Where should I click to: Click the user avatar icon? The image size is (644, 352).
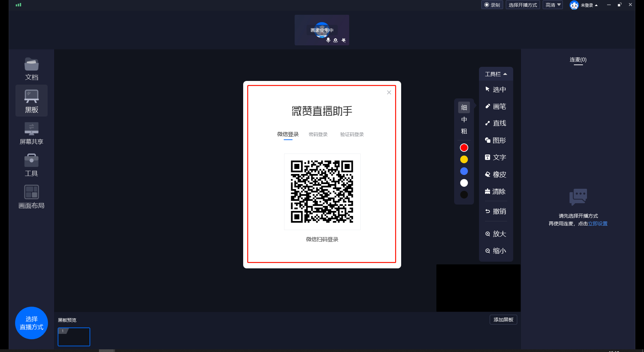(x=574, y=5)
